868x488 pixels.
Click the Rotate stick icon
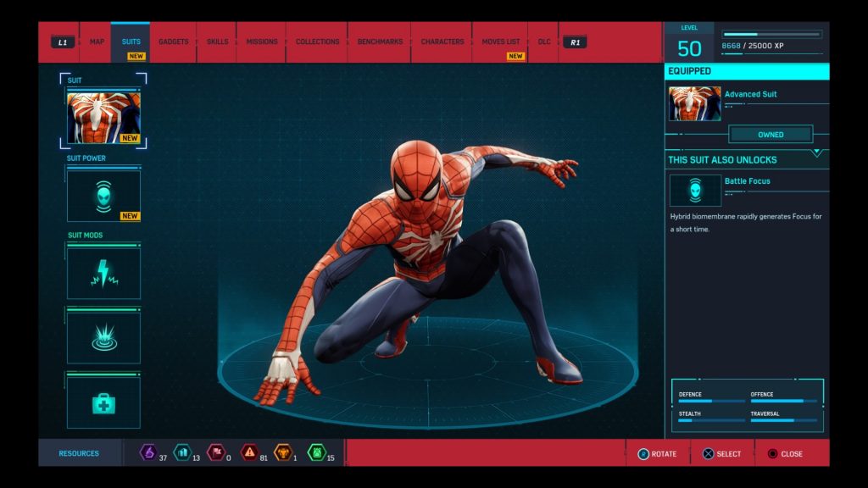[x=643, y=454]
